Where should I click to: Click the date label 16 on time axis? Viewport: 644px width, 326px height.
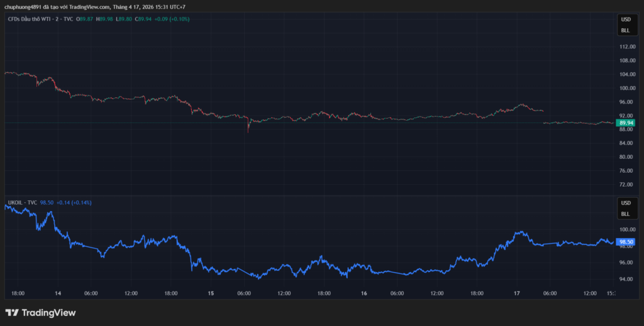click(364, 293)
